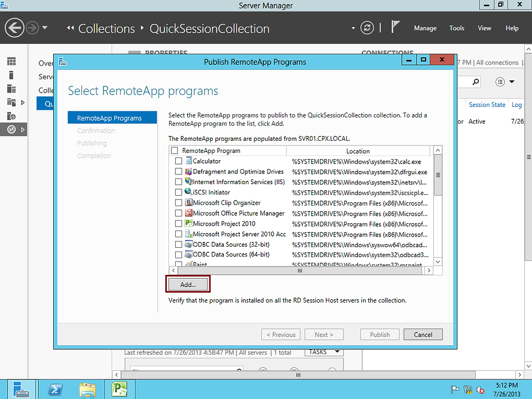The height and width of the screenshot is (399, 532).
Task: Click the connections search magnifier icon
Action: tap(475, 82)
